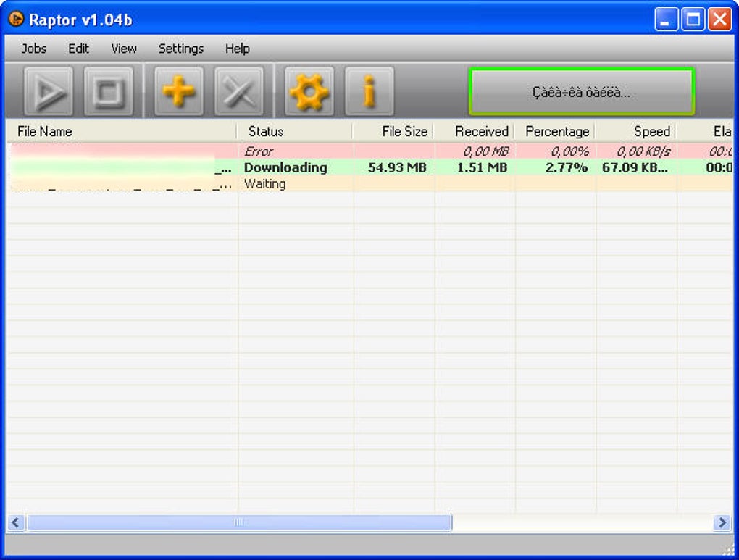Show info with the orange i icon
739x560 pixels.
pos(369,91)
